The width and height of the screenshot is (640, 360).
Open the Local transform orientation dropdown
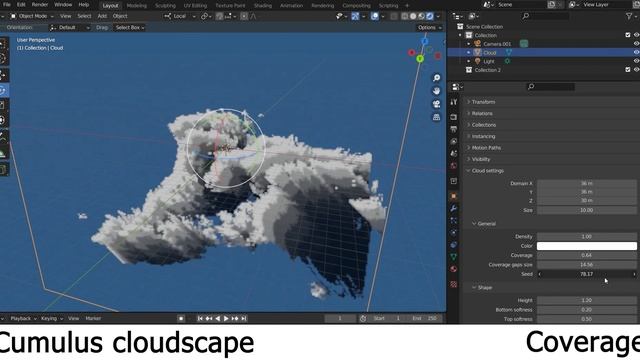coord(180,16)
